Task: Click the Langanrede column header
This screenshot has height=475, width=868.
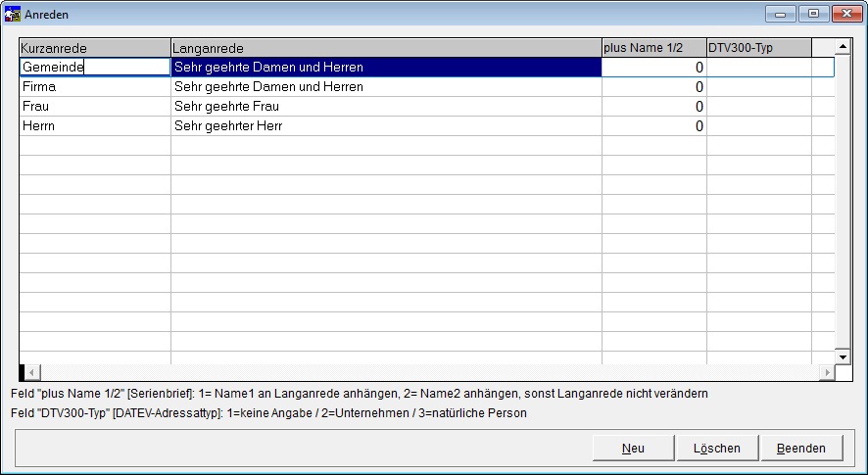Action: pos(386,48)
